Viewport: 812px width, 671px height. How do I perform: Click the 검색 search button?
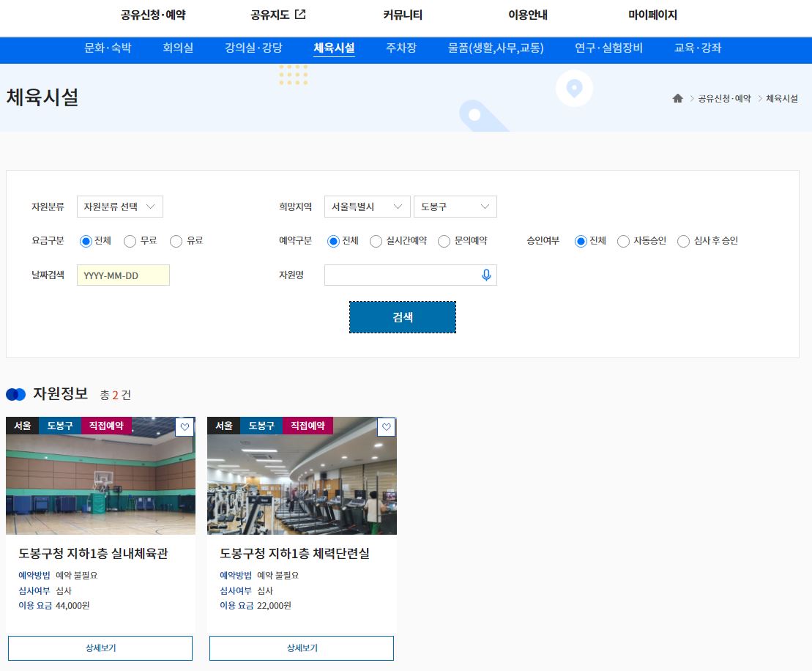coord(403,317)
